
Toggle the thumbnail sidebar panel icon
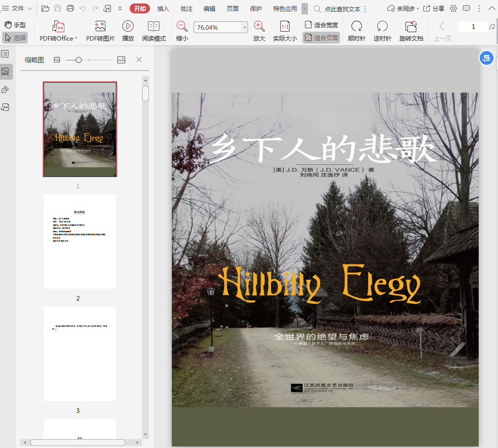(x=5, y=71)
